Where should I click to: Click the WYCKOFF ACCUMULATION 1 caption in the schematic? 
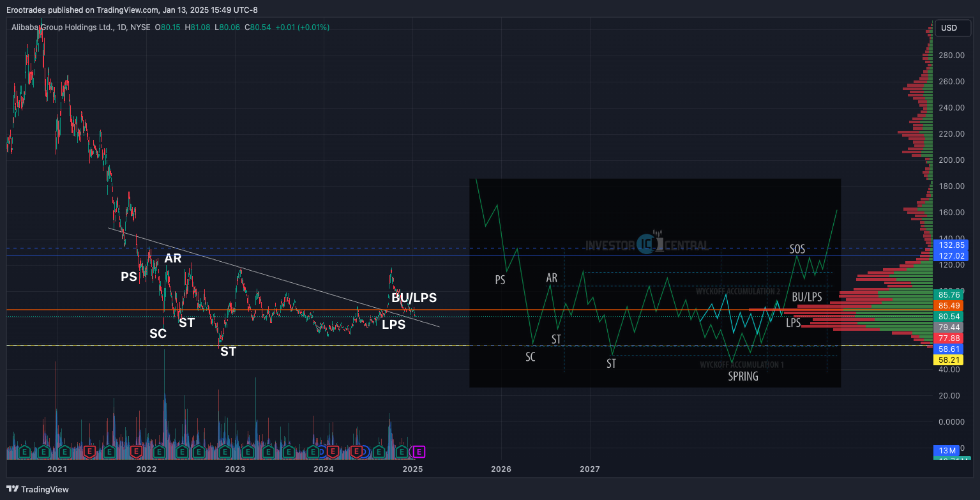point(742,365)
